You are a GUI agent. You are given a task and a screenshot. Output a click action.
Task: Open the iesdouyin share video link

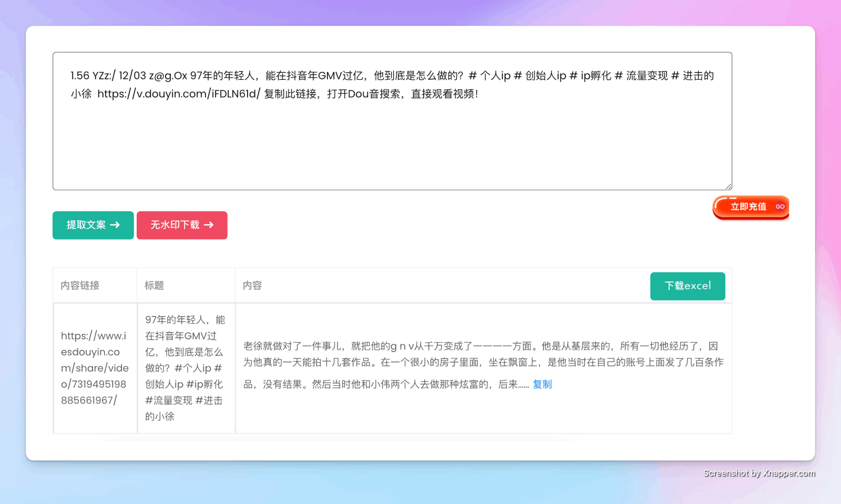[x=95, y=368]
